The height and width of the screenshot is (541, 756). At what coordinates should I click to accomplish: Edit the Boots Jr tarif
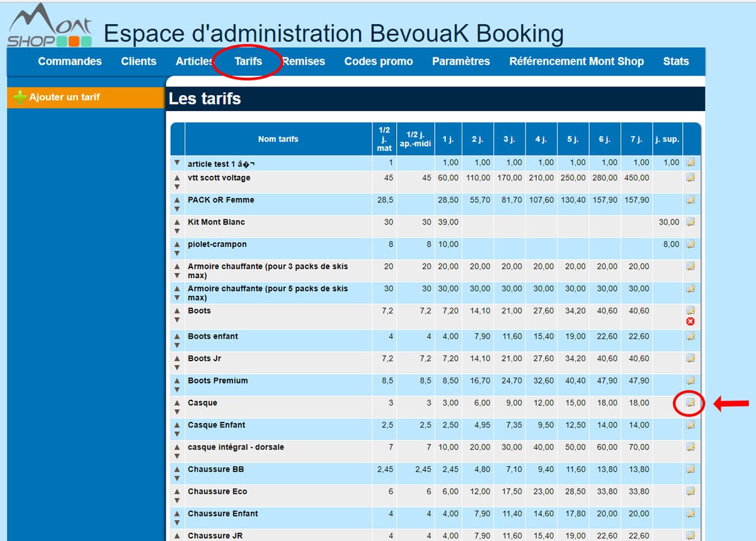pos(690,359)
